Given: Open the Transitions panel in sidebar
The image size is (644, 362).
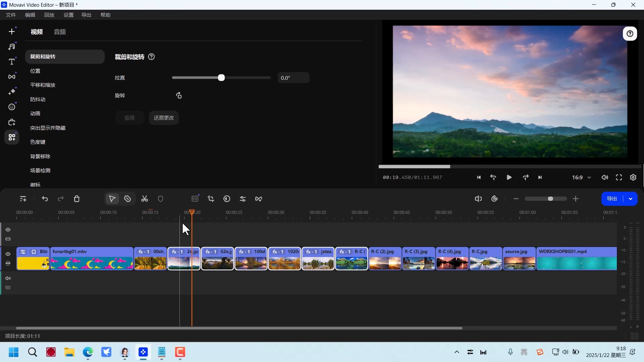Looking at the screenshot, I should [12, 77].
